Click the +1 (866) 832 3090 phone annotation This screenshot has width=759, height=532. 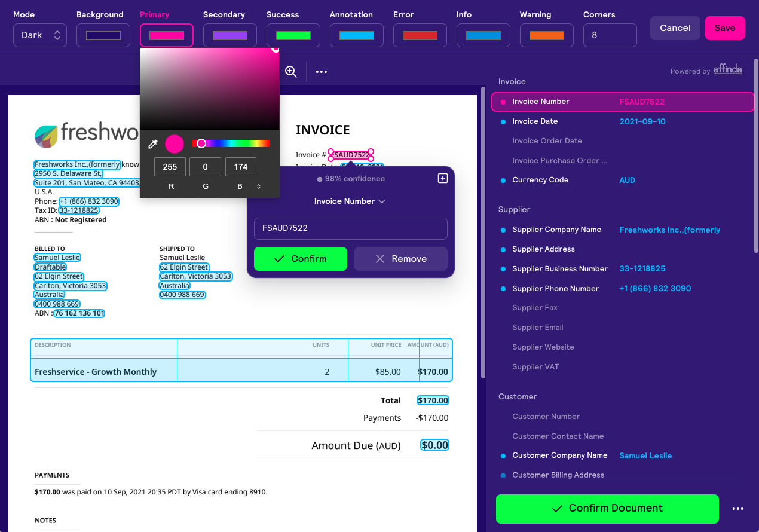(x=88, y=201)
